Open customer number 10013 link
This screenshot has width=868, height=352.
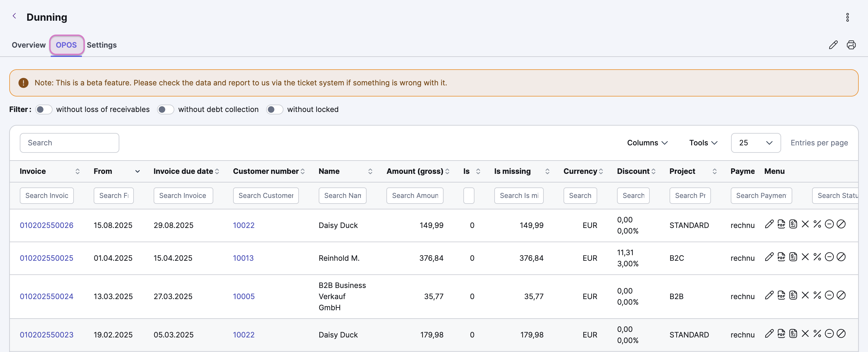click(x=243, y=258)
